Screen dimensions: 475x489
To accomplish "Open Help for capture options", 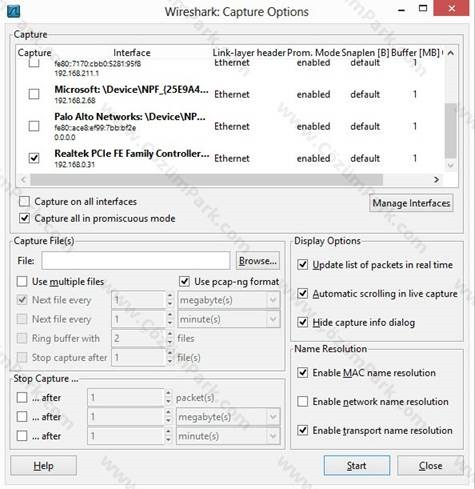I will pyautogui.click(x=43, y=465).
